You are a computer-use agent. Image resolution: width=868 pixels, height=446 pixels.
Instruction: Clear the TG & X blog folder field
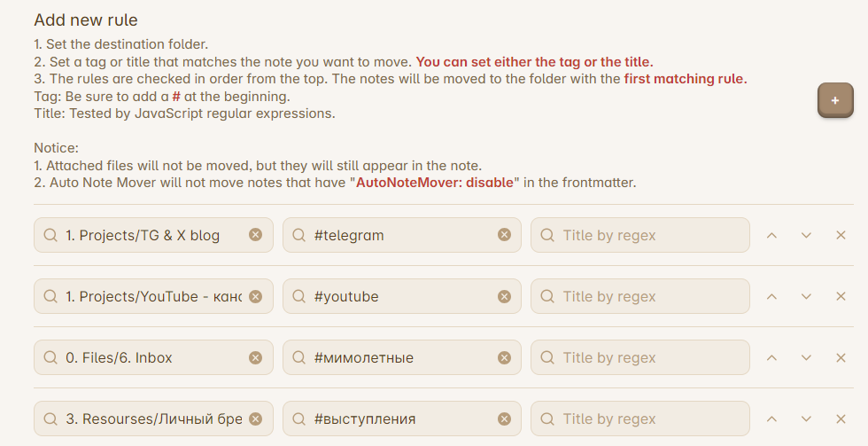255,235
